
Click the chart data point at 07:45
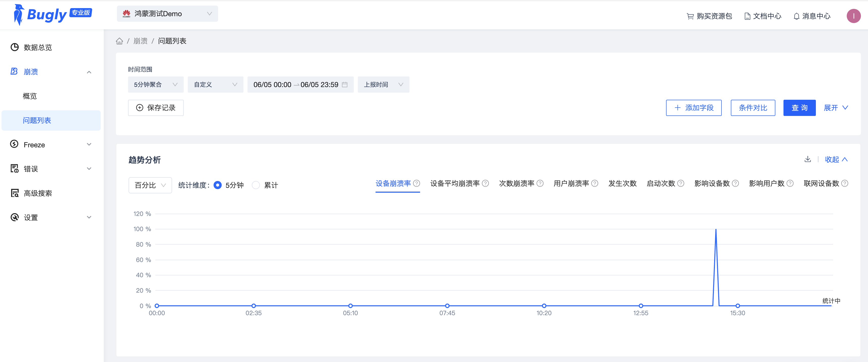[447, 305]
